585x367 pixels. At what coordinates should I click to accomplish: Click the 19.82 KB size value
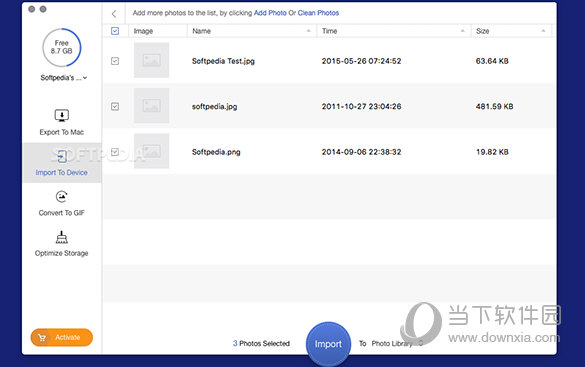pos(492,152)
